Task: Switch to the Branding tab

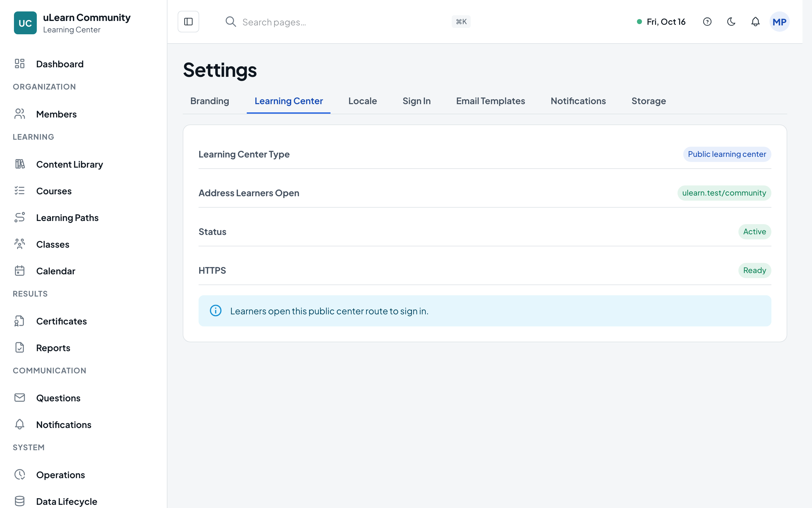Action: 210,101
